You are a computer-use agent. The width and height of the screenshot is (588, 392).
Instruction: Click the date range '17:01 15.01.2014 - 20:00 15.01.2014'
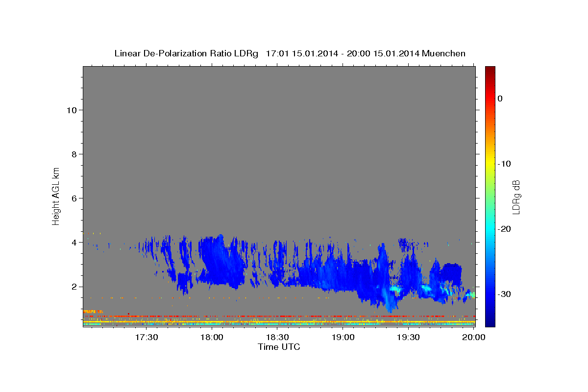(x=342, y=53)
